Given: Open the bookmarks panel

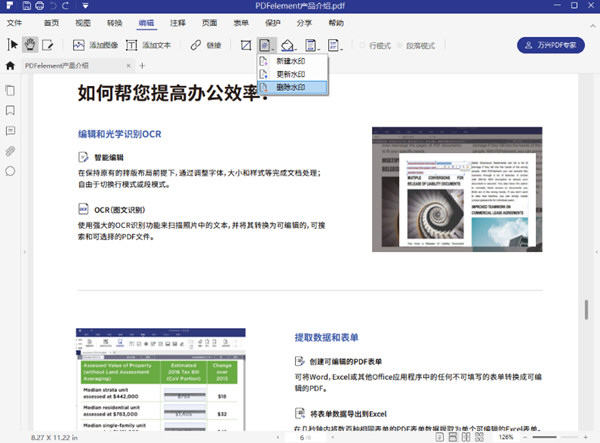Looking at the screenshot, I should (x=10, y=111).
